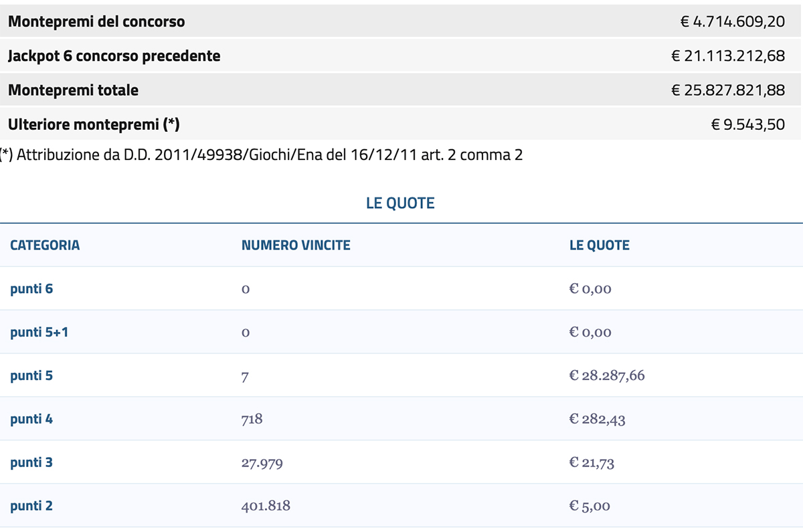
Task: Click the LE QUOTE column header
Action: click(599, 245)
